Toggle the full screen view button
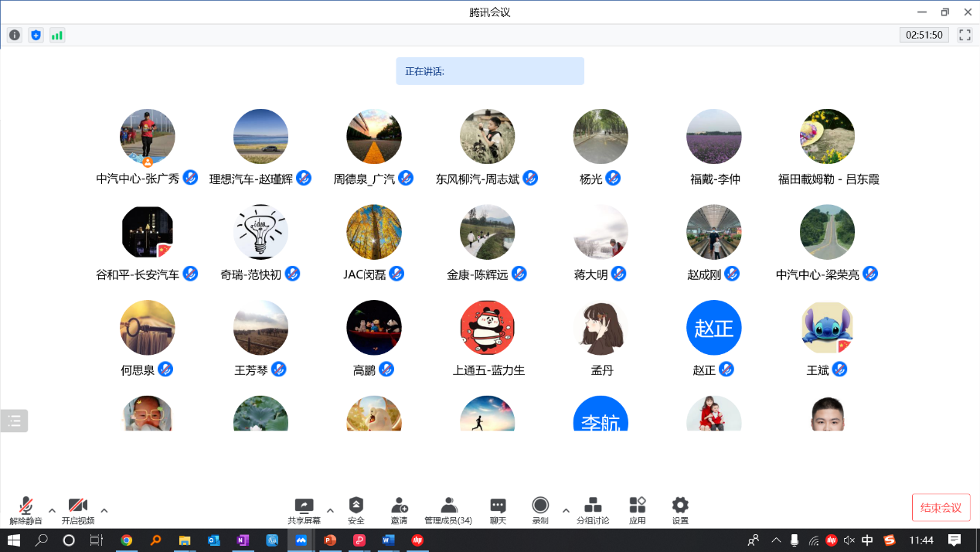This screenshot has width=980, height=552. click(965, 35)
